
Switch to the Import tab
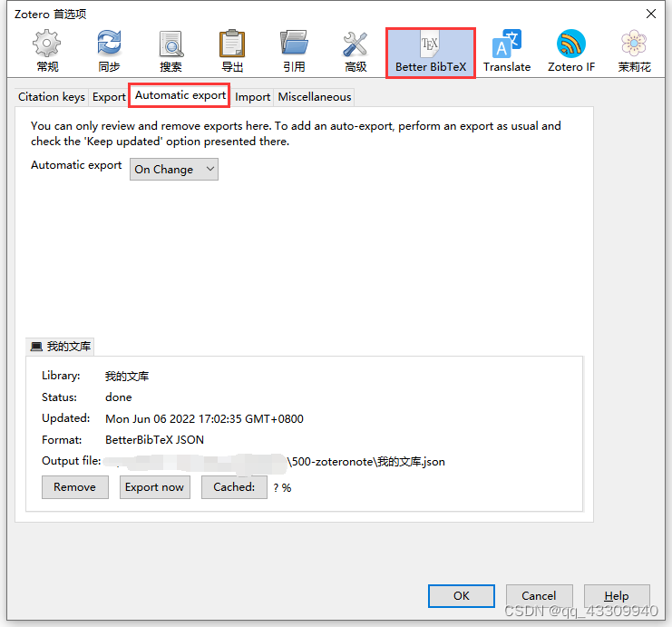tap(253, 97)
